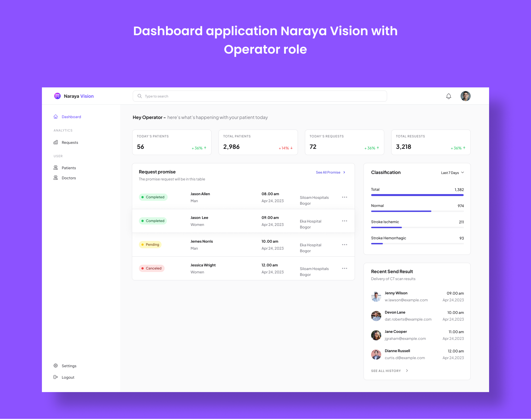Click Total Patients down arrow indicator
This screenshot has width=531, height=420.
[291, 148]
